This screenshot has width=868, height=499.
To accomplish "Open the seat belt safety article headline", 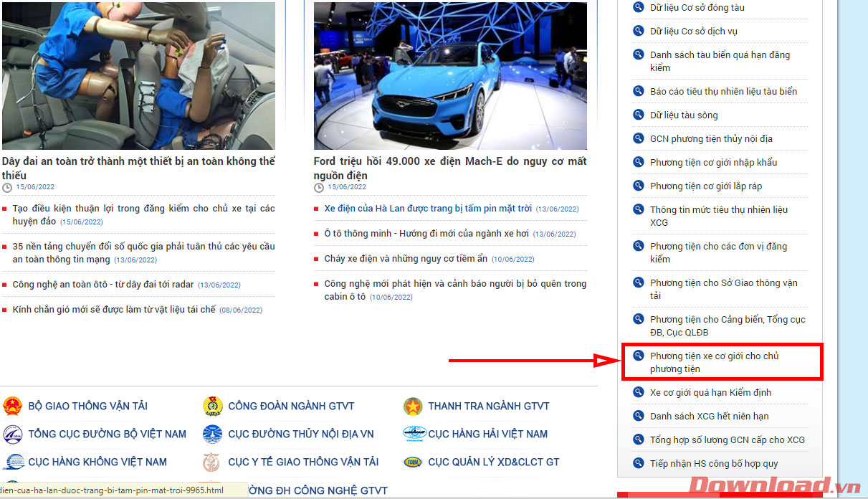I will pos(138,168).
